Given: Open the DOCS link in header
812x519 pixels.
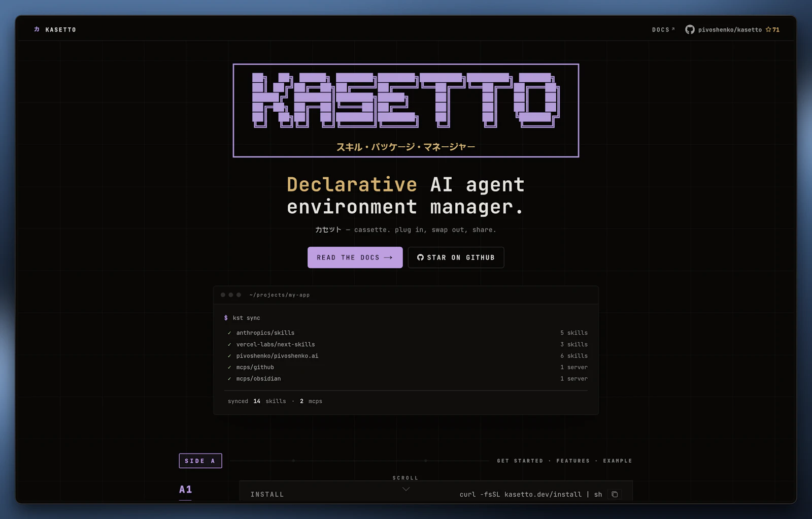Looking at the screenshot, I should [663, 30].
